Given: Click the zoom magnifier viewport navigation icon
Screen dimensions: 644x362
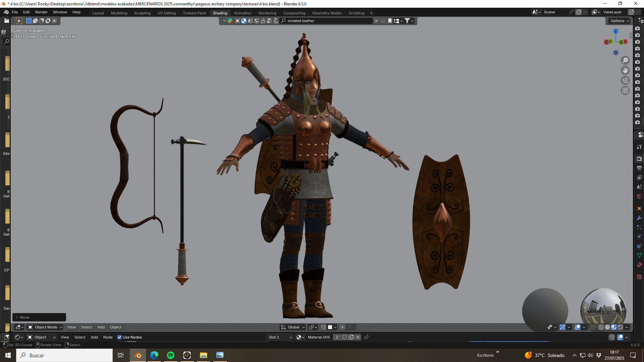Looking at the screenshot, I should 625,60.
